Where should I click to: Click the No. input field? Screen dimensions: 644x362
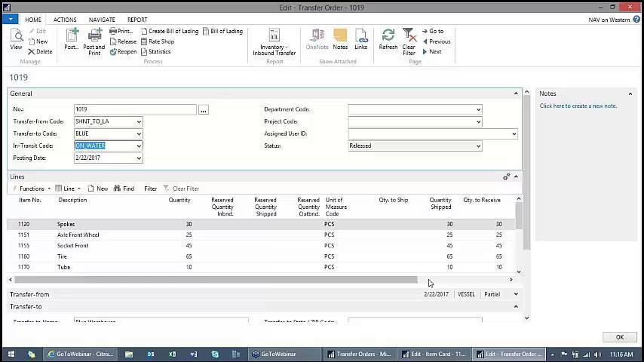pyautogui.click(x=135, y=109)
